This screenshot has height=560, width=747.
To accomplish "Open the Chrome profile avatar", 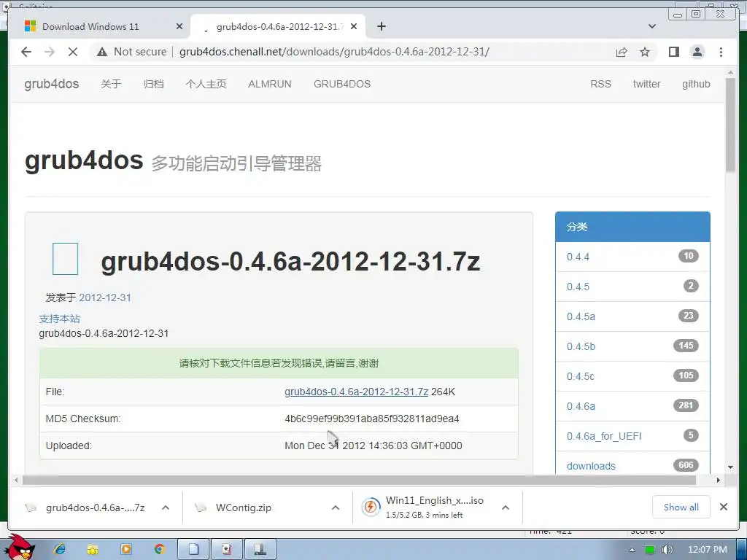I will (697, 52).
